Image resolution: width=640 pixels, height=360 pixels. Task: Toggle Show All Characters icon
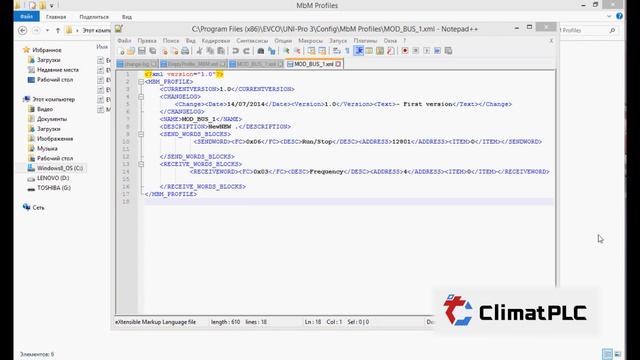point(347,51)
